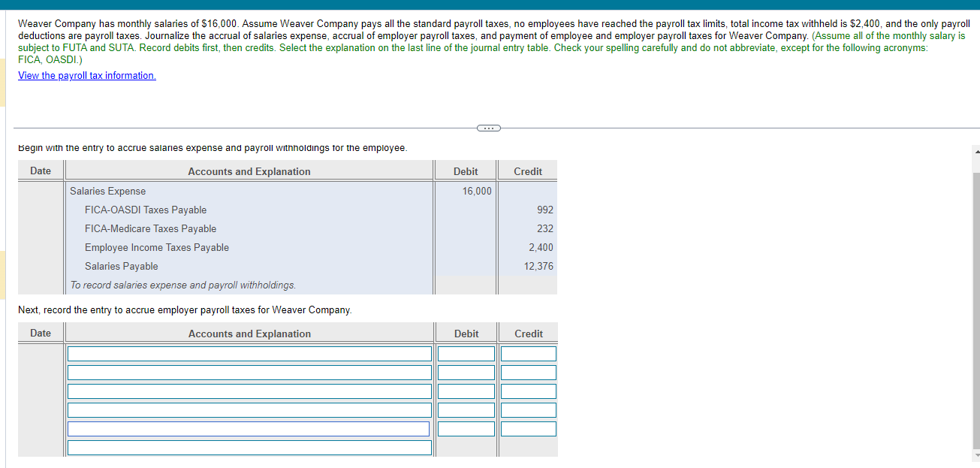Screen dimensions: 980x468
Task: Click the fourth account row input
Action: pyautogui.click(x=250, y=409)
